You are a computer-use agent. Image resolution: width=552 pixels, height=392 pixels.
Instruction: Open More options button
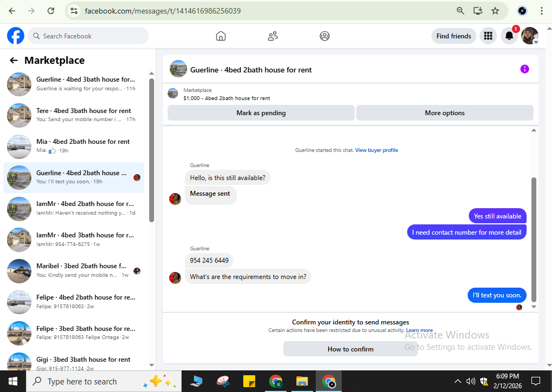[444, 113]
